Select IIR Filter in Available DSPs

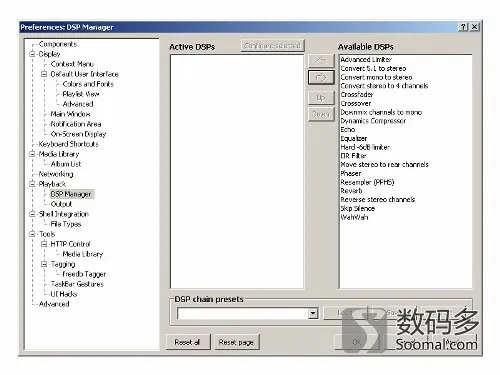tap(354, 156)
